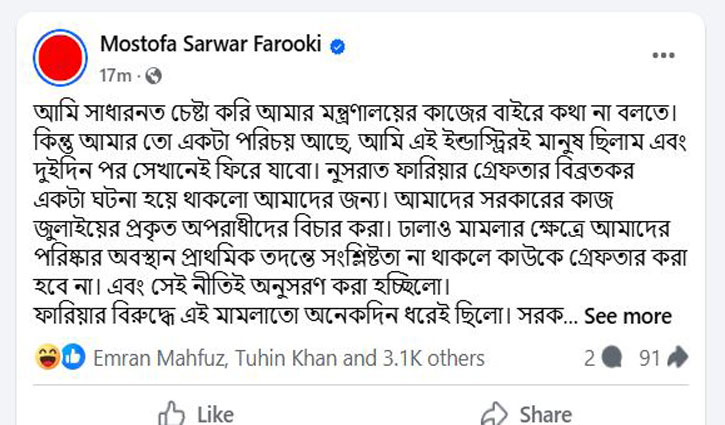Open the 17m timestamp link
Image resolution: width=725 pixels, height=425 pixels.
(x=114, y=75)
